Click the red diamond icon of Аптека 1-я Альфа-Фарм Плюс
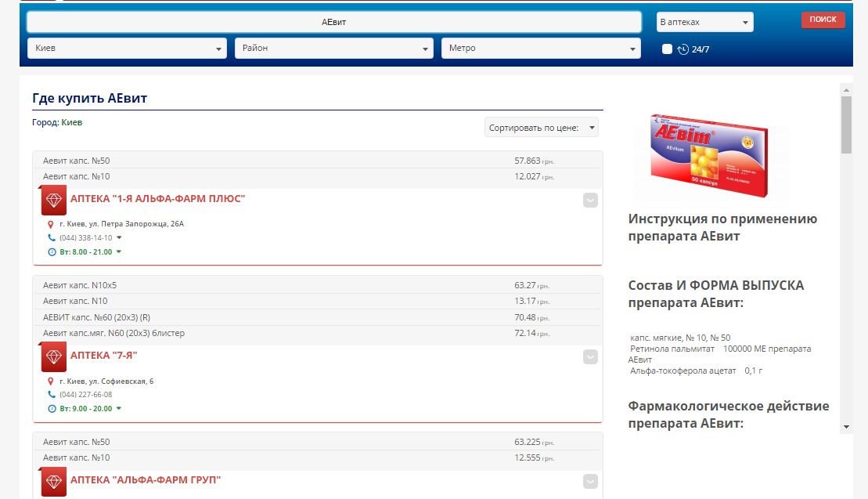Screen dimensions: 868x499 (54, 201)
